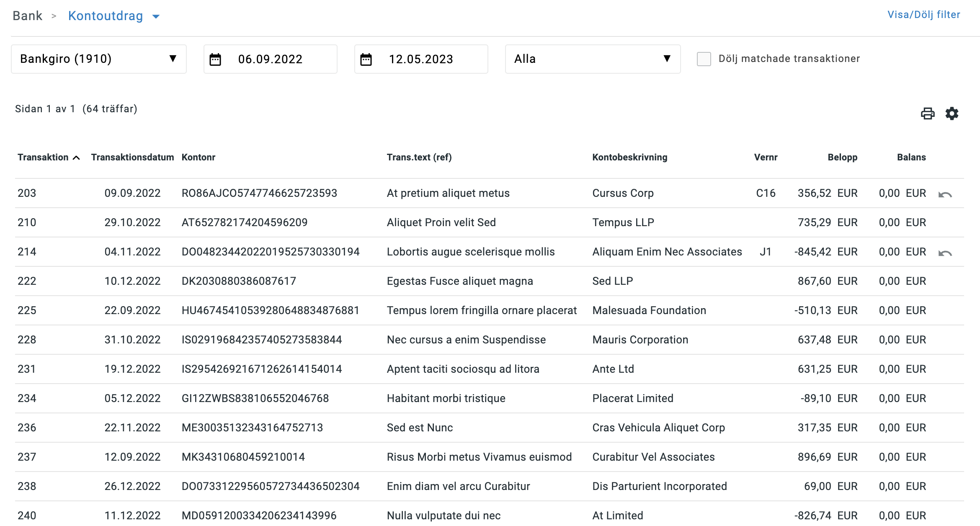The width and height of the screenshot is (980, 526).
Task: Select transaction number 236
Action: point(27,428)
